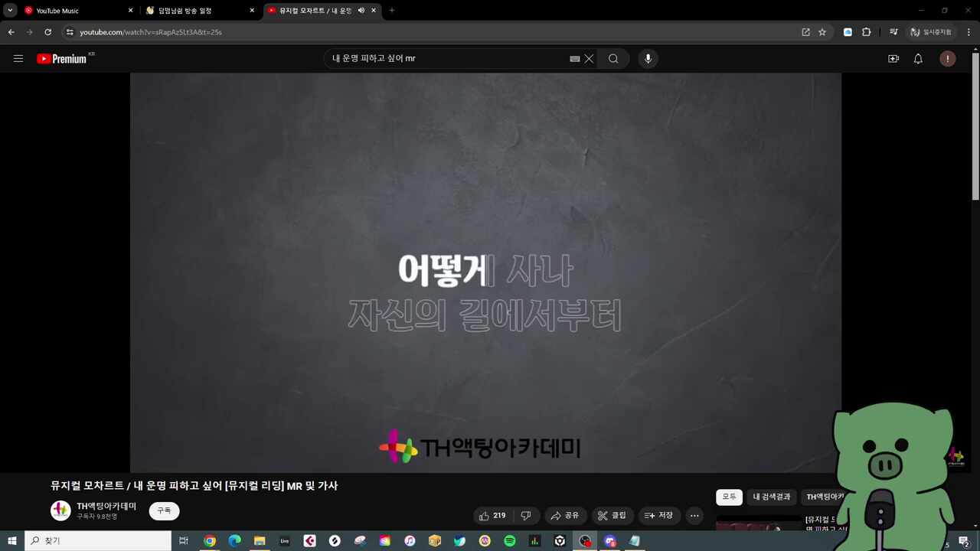This screenshot has height=551, width=980.
Task: Go to YouTube Premium home logo
Action: click(61, 59)
